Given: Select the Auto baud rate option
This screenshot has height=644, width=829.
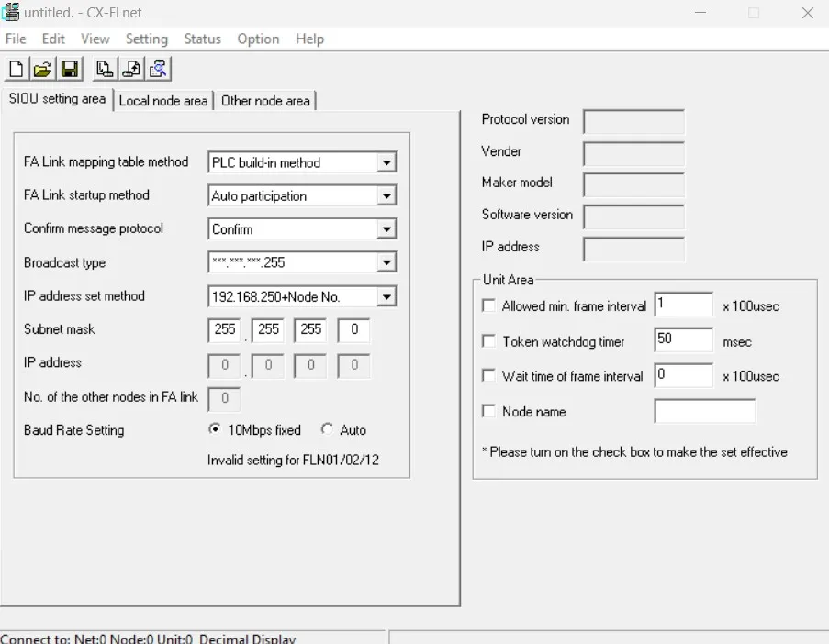Looking at the screenshot, I should [x=328, y=429].
